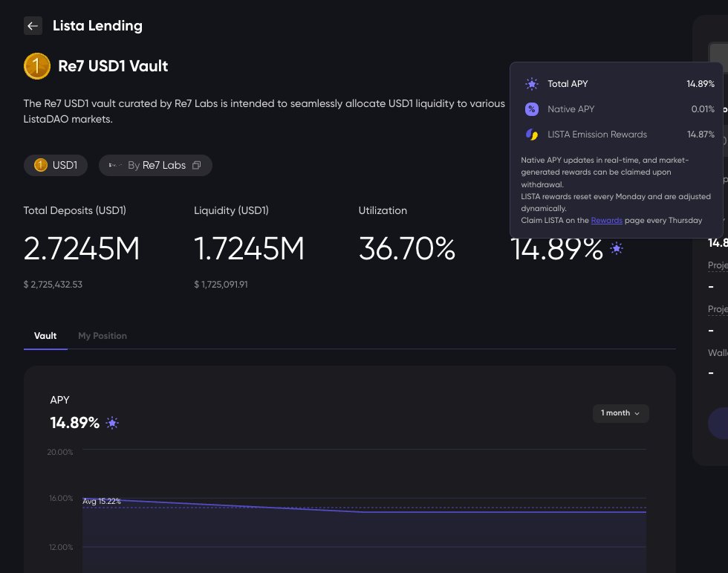The height and width of the screenshot is (573, 728).
Task: Click the Utilization label
Action: tap(383, 210)
